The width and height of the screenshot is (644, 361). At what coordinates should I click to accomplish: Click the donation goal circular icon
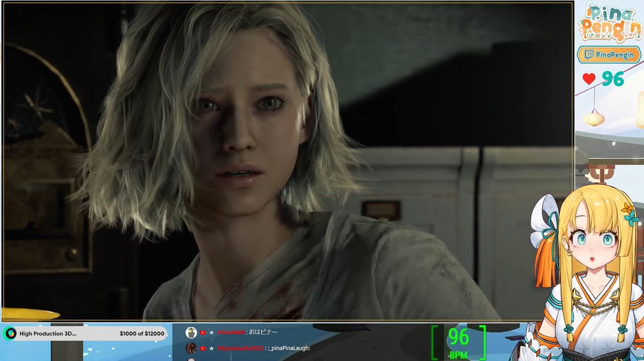(10, 334)
